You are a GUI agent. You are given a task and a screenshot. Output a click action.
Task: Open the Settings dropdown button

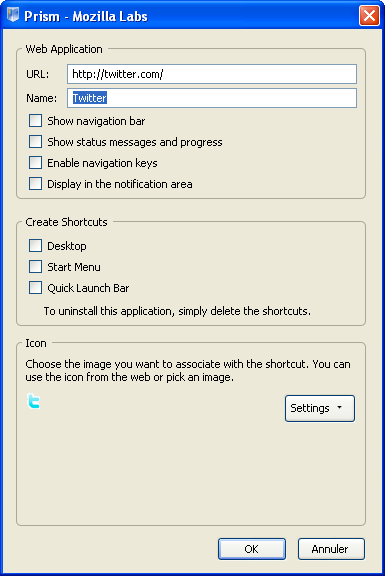point(320,408)
